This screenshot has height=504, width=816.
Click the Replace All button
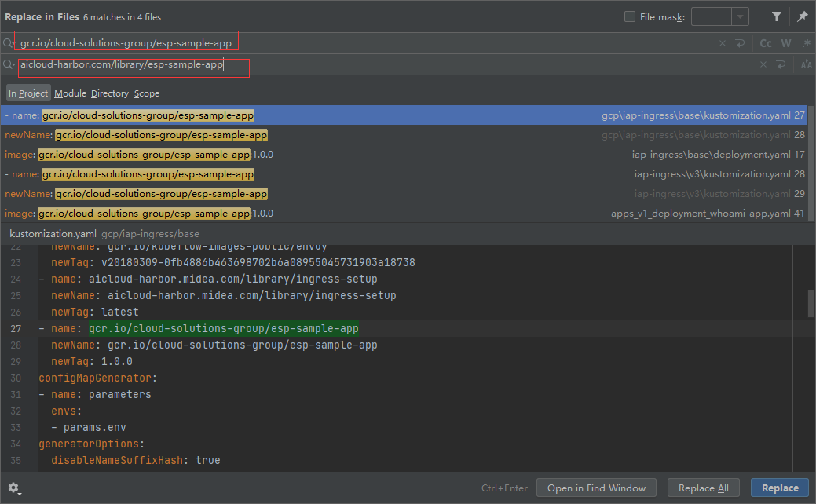click(703, 488)
